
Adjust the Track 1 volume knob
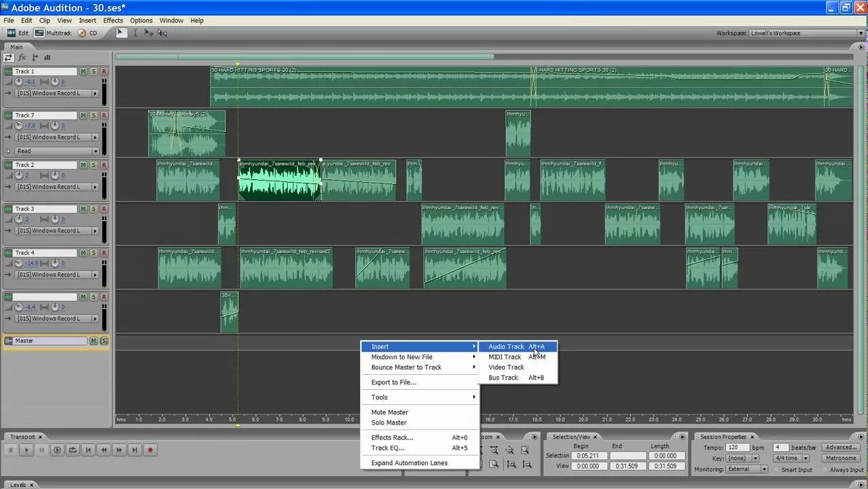coord(19,82)
